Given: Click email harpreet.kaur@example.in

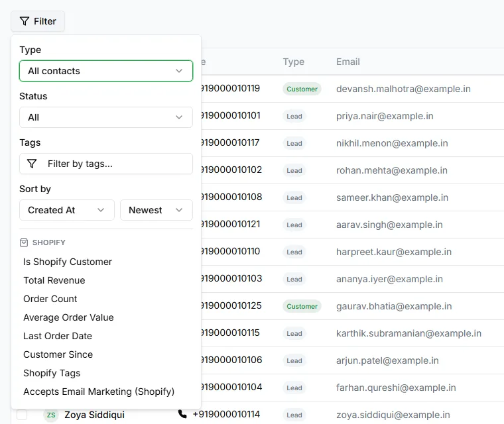Looking at the screenshot, I should (394, 252).
